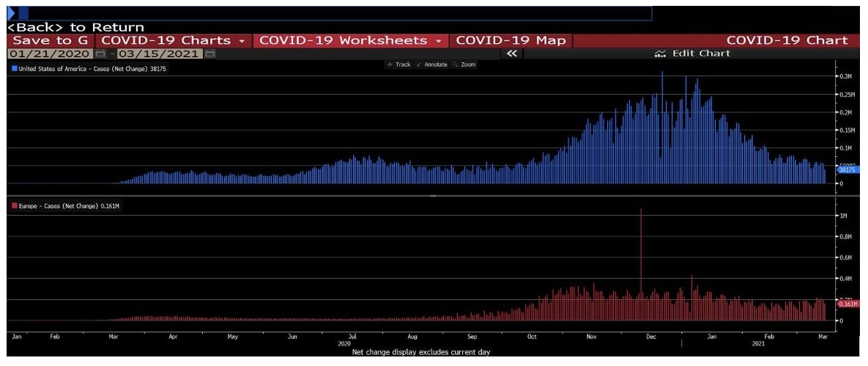Viewport: 868px width, 366px height.
Task: Click the end date field 03/15/2021
Action: [x=160, y=54]
